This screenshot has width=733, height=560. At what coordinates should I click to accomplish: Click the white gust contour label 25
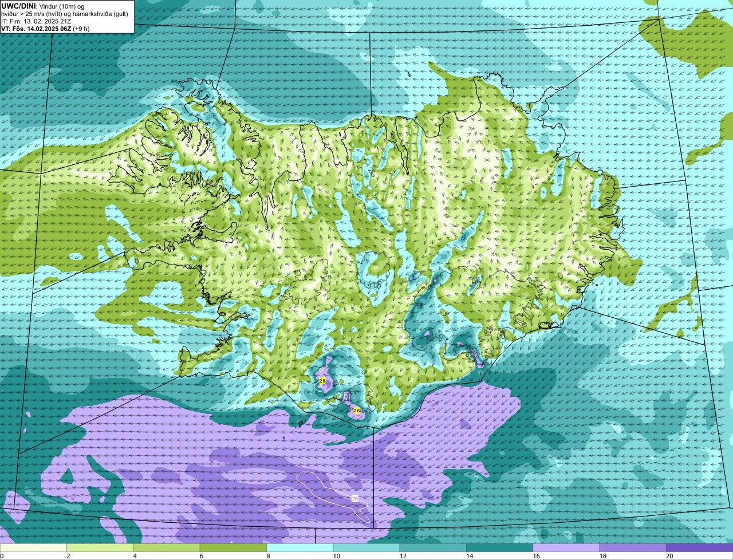[x=355, y=499]
